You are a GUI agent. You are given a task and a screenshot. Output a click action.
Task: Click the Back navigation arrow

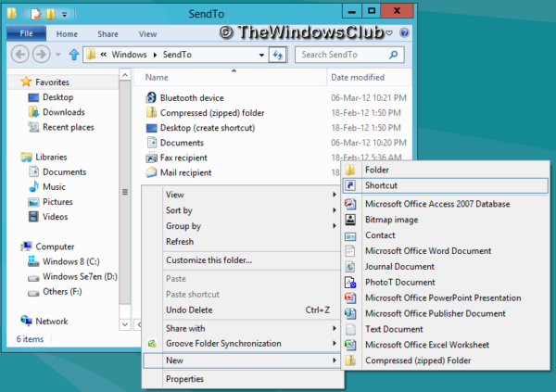(x=19, y=55)
